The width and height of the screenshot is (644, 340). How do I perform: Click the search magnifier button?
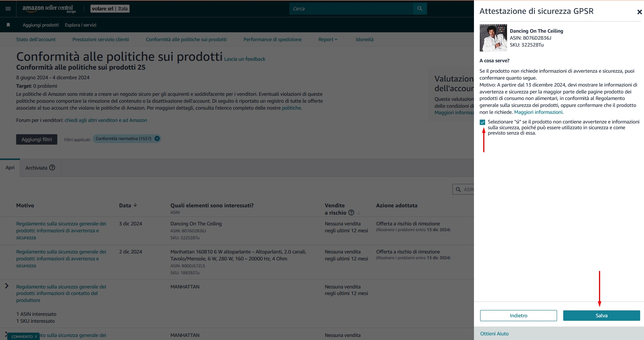tap(420, 8)
